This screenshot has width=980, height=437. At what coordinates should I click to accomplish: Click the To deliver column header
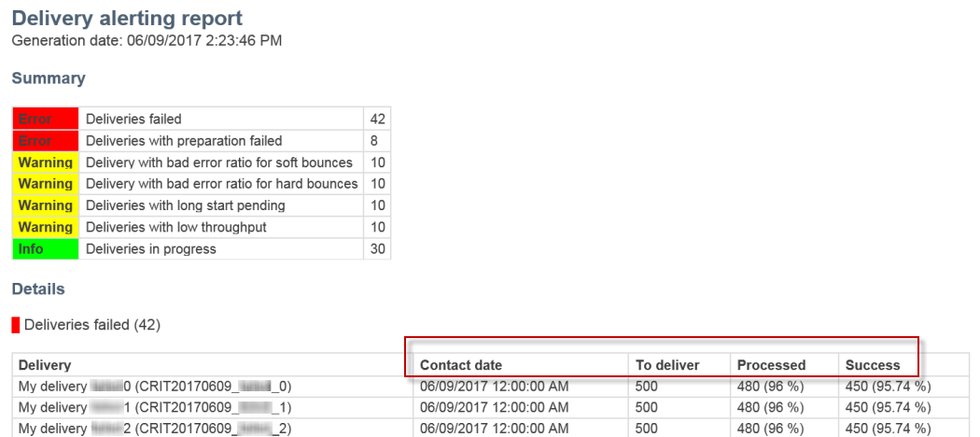tap(667, 365)
